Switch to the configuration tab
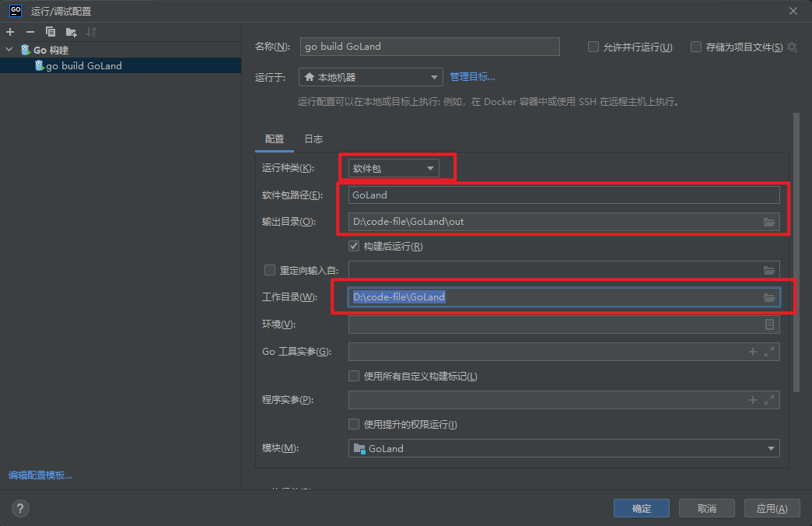812x526 pixels. pyautogui.click(x=274, y=139)
